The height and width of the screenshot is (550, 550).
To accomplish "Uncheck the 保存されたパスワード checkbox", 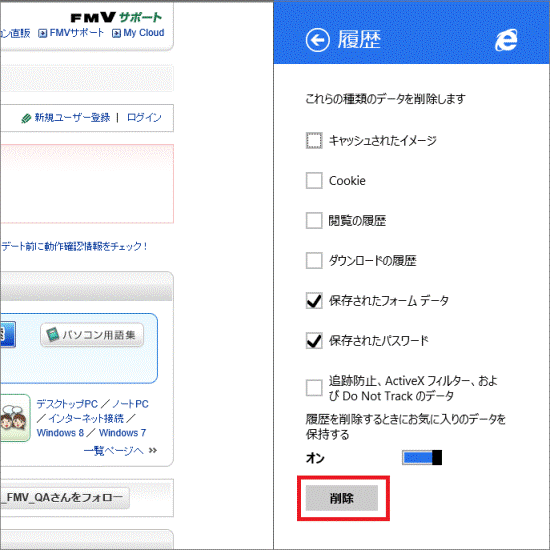I will pos(314,341).
